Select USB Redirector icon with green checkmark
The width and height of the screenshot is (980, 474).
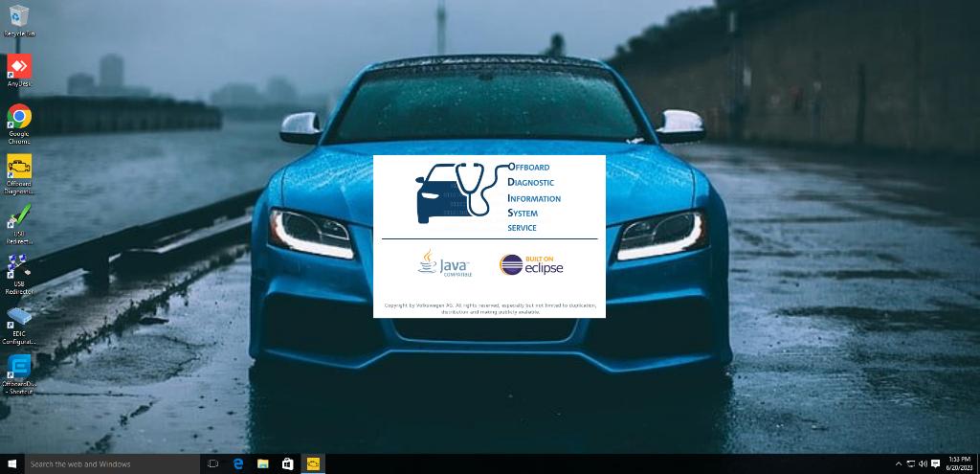coord(19,224)
